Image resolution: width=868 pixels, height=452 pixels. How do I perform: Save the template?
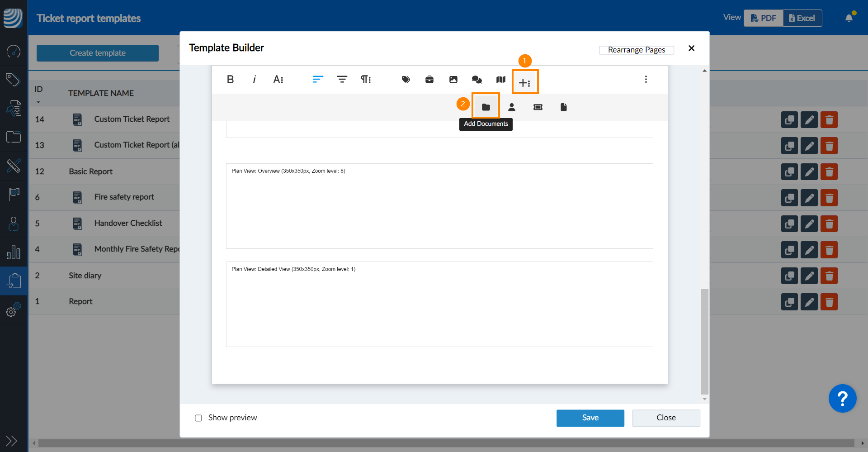(x=590, y=418)
